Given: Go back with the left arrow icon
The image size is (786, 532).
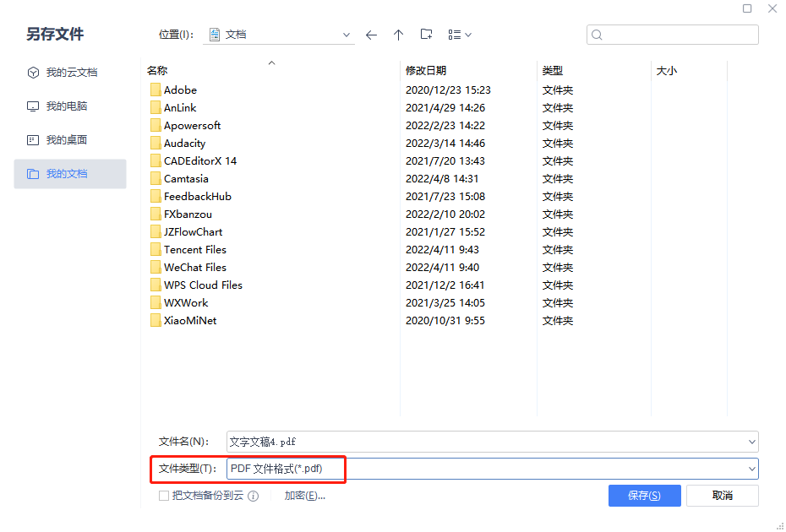Looking at the screenshot, I should click(x=371, y=35).
